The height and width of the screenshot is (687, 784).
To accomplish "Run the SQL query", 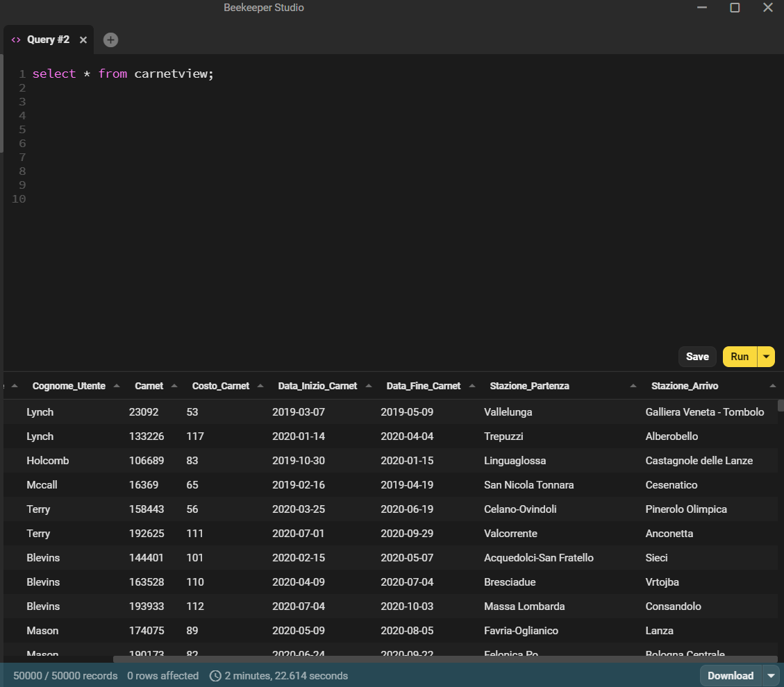I will [x=739, y=356].
